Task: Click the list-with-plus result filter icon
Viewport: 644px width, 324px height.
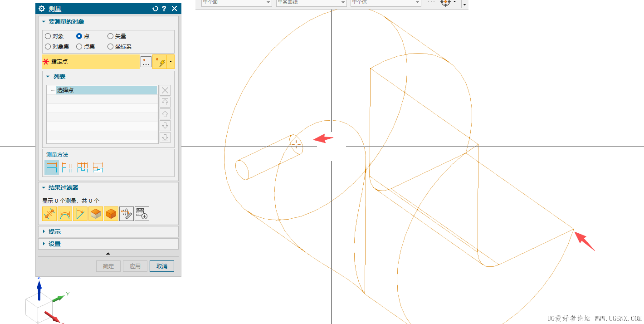Action: click(142, 214)
